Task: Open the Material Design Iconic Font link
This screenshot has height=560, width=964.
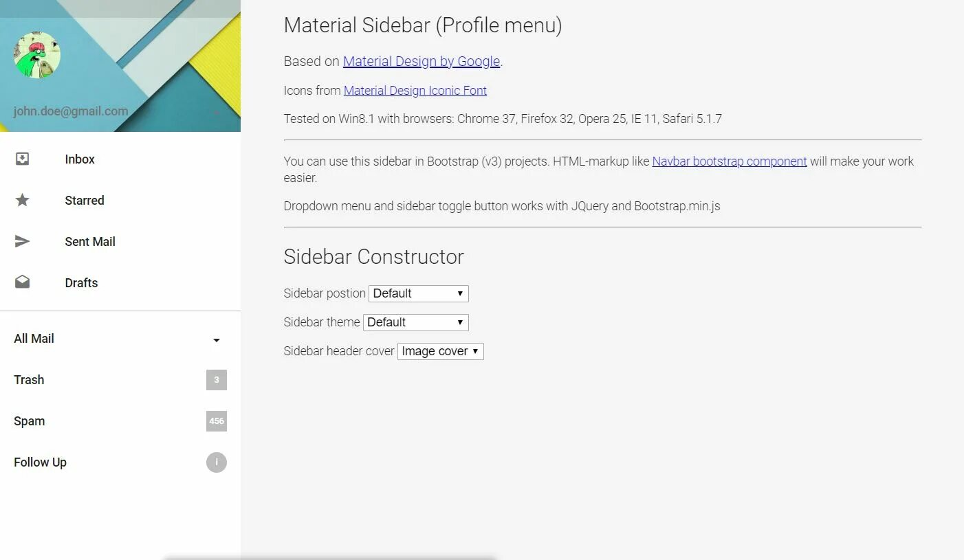Action: tap(415, 91)
